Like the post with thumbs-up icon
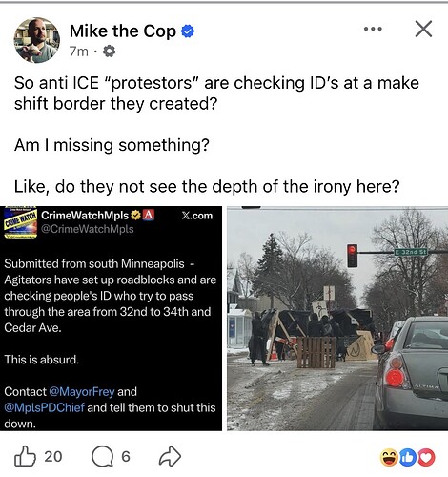This screenshot has height=477, width=448. pos(25,456)
